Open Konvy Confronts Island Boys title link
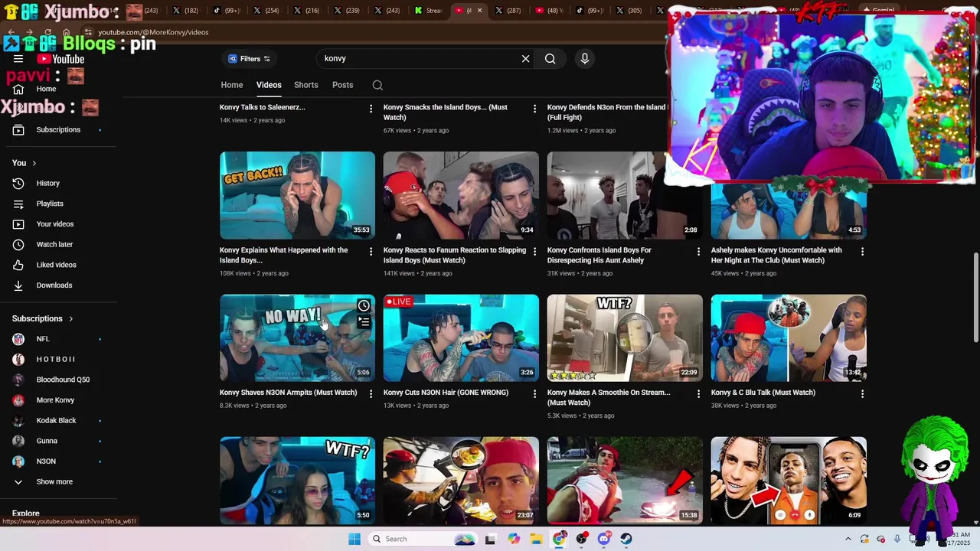 click(599, 256)
